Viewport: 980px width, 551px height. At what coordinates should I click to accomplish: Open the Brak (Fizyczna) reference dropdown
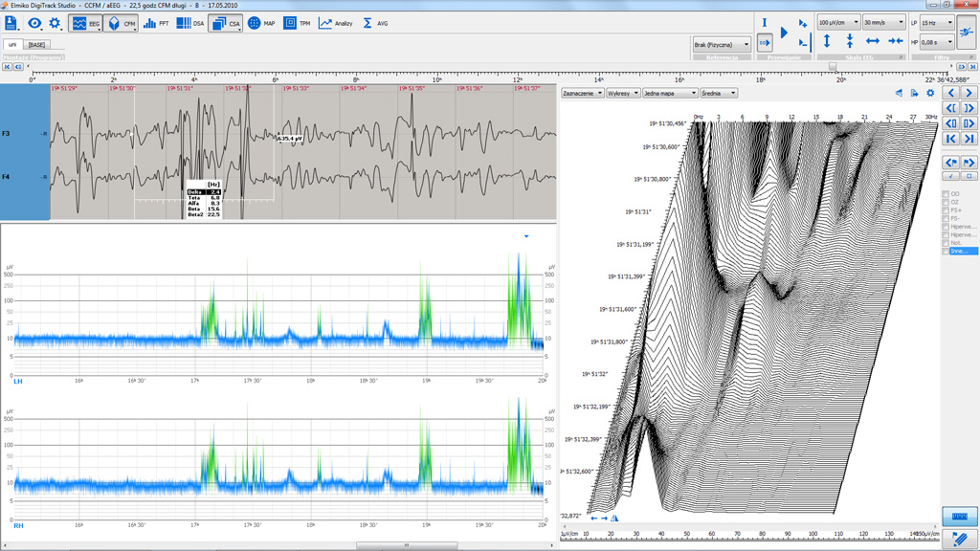tap(722, 44)
